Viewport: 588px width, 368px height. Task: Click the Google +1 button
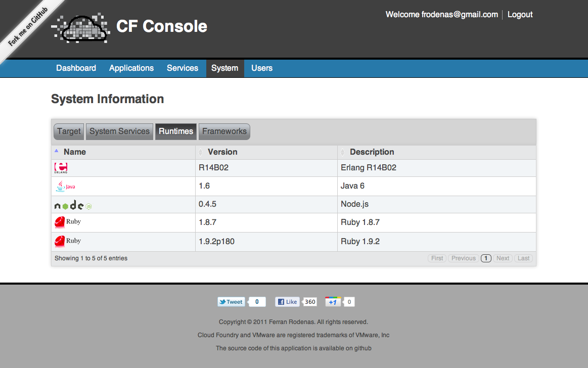point(333,302)
